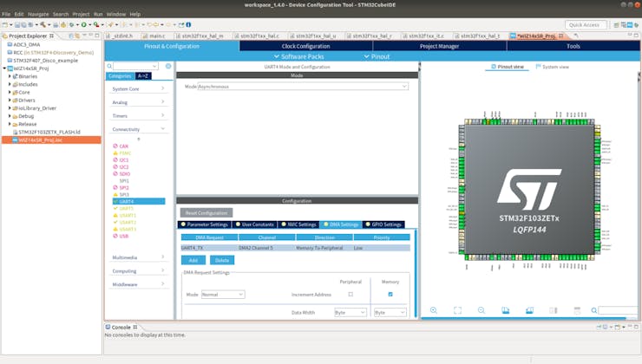Image resolution: width=642 pixels, height=364 pixels.
Task: Open the Pinout dropdown menu
Action: [377, 56]
